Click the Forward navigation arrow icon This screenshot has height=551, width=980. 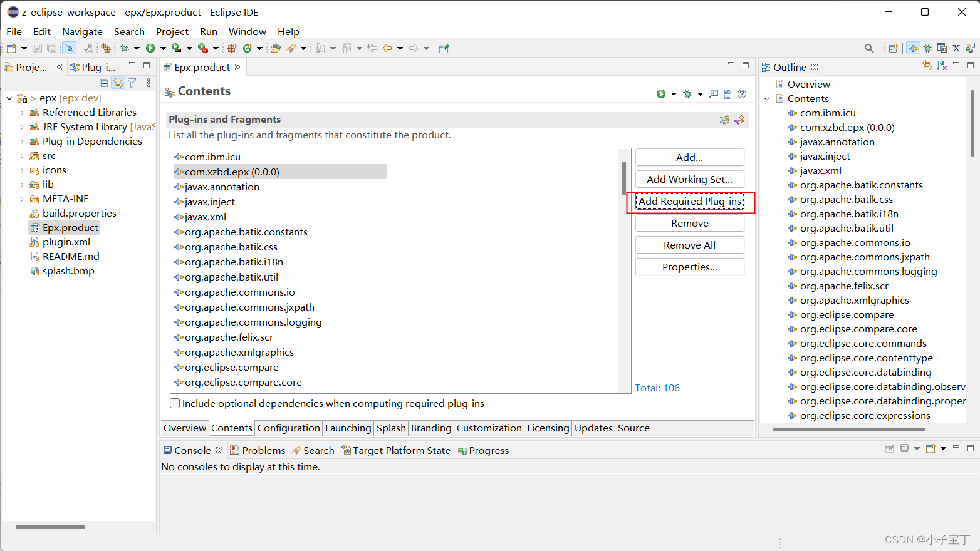[414, 48]
